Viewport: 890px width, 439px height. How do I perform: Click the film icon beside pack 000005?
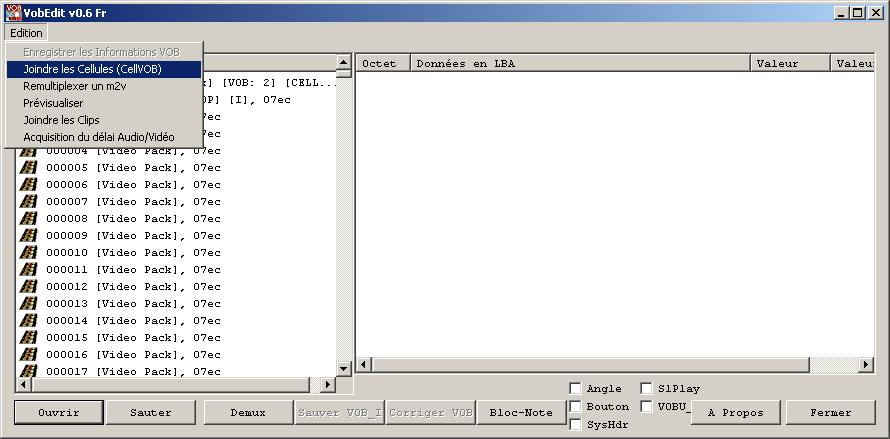29,168
